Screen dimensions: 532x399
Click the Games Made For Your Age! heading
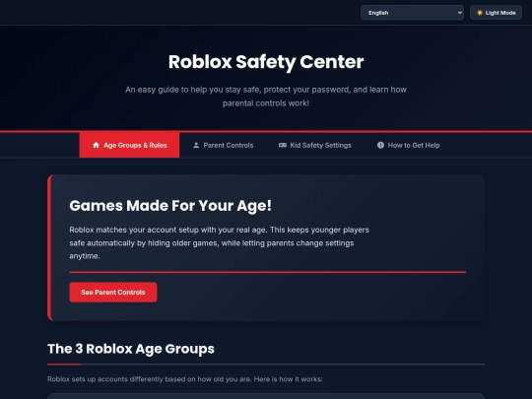[170, 206]
